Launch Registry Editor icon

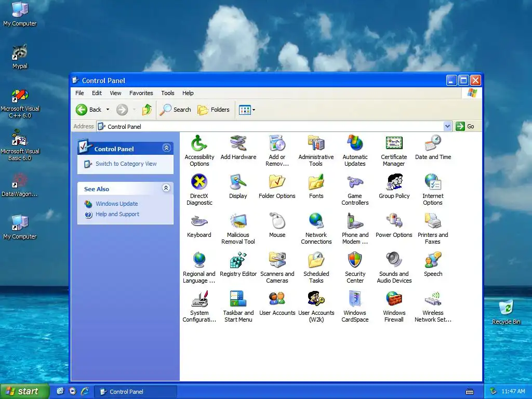pyautogui.click(x=238, y=260)
